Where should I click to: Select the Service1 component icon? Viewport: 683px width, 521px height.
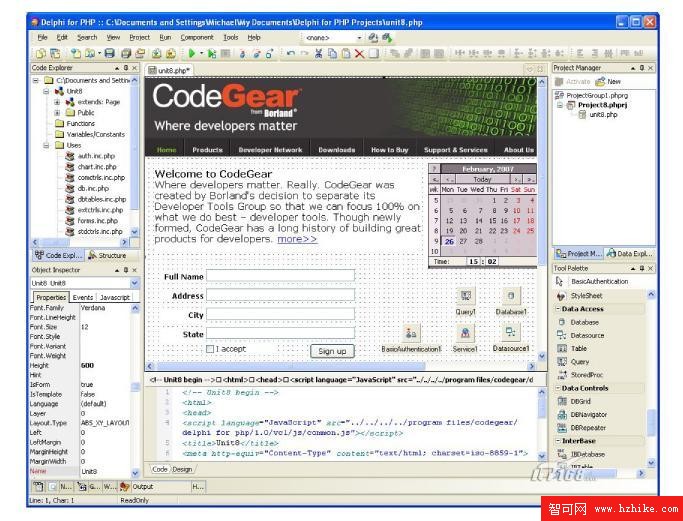click(x=465, y=334)
